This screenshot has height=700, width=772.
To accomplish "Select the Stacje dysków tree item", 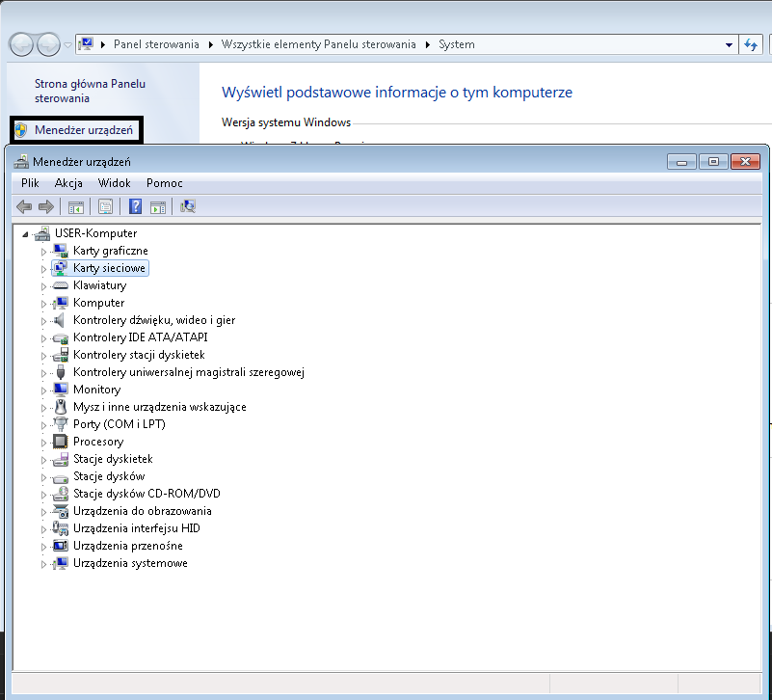I will (x=109, y=476).
